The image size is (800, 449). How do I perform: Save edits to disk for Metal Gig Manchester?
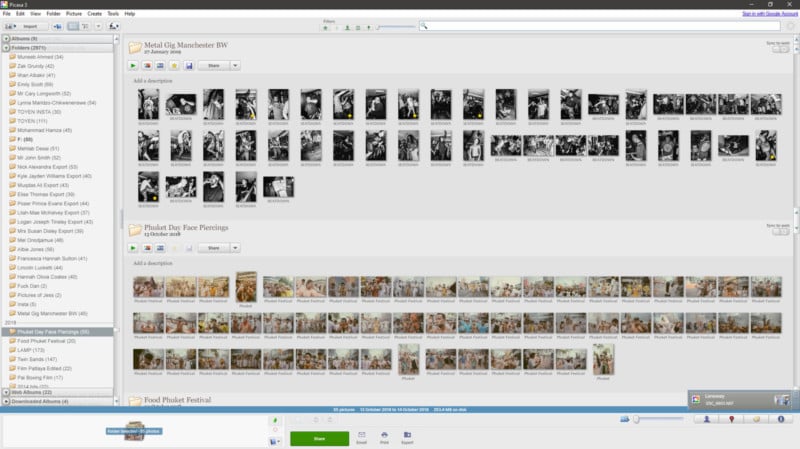pos(189,65)
